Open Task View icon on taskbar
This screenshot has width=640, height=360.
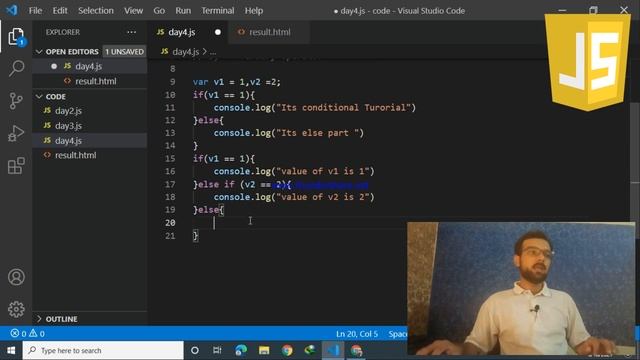(x=217, y=350)
